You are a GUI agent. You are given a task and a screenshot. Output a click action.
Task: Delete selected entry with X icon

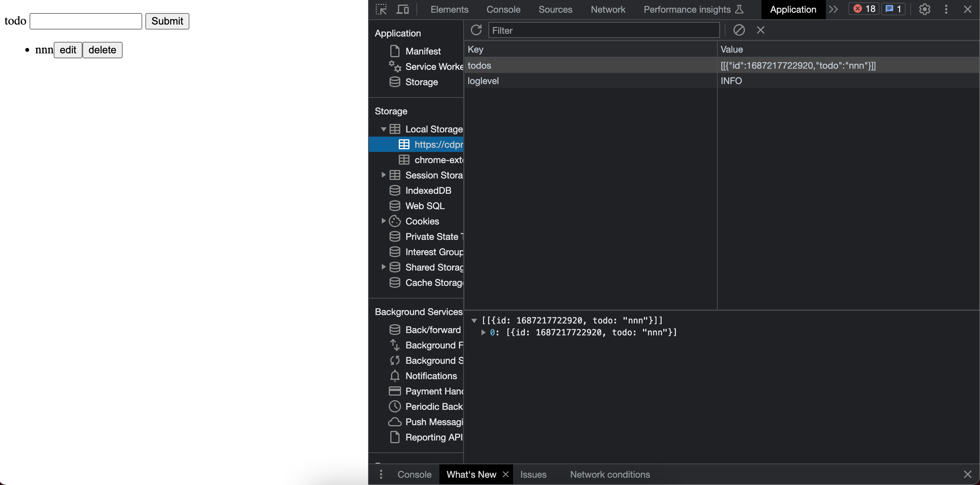tap(761, 30)
